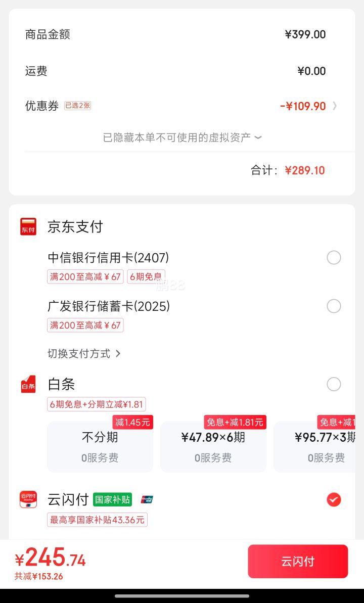Tap the UnionPay logo beside 国家补贴

pos(147,499)
